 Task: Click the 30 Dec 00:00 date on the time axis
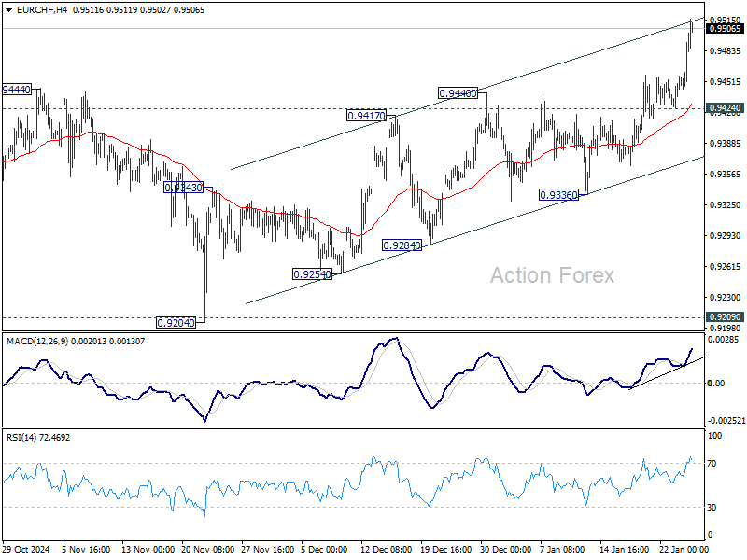click(505, 550)
